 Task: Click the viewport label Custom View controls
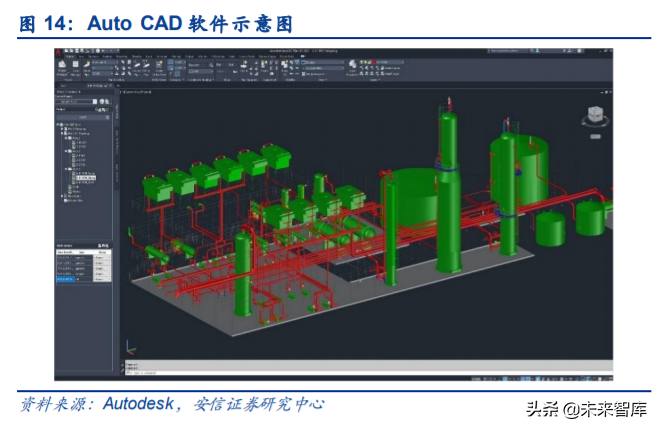[136, 92]
